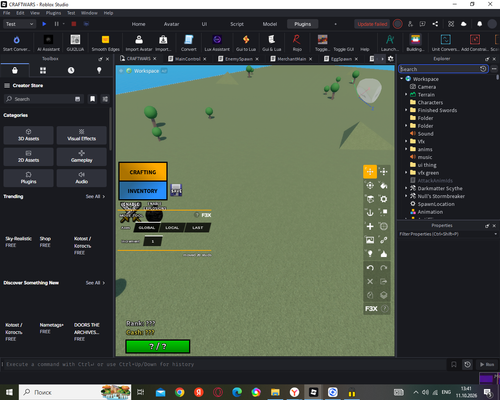Click the Start Conver... plugin icon
The image size is (500, 400).
(x=16, y=43)
